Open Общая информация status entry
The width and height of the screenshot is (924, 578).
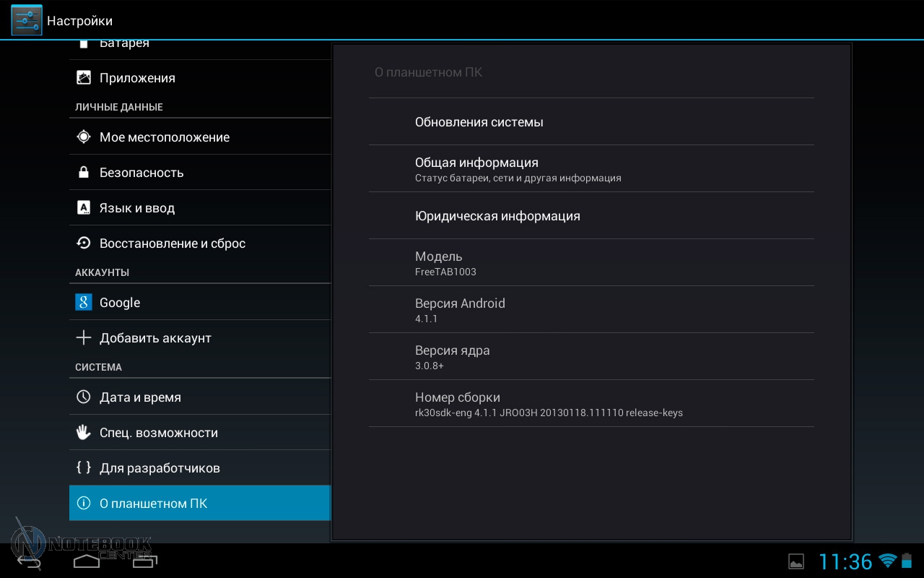pyautogui.click(x=590, y=169)
